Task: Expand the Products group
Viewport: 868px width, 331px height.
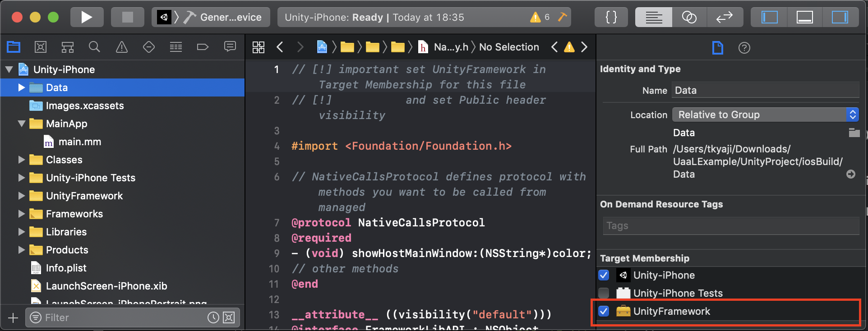Action: pos(21,250)
